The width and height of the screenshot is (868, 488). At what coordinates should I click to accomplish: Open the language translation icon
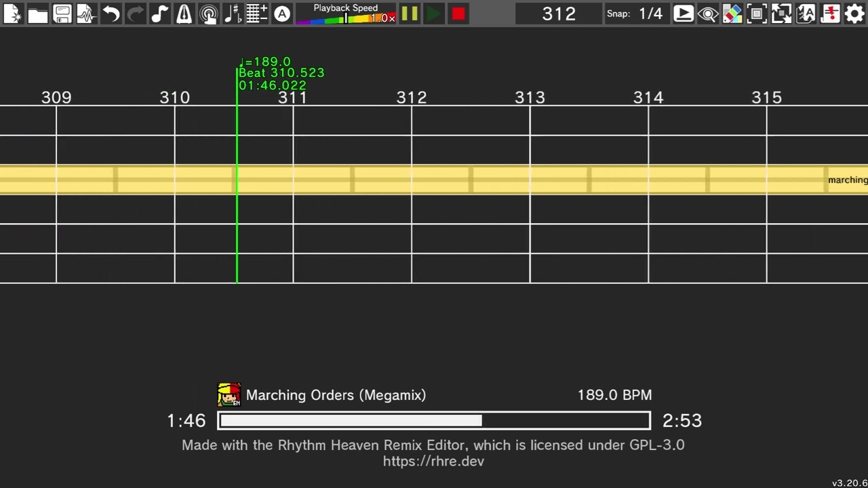click(x=805, y=14)
